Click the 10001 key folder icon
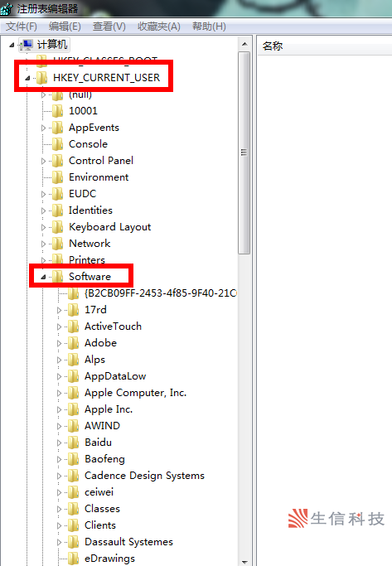 (57, 111)
